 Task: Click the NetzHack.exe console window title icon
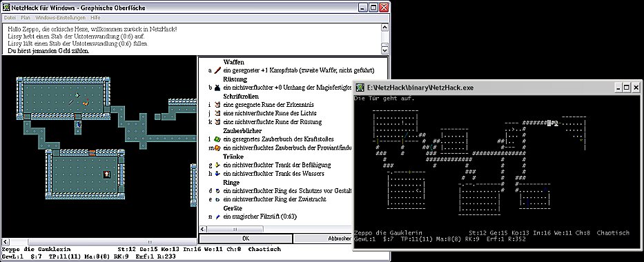pyautogui.click(x=360, y=88)
